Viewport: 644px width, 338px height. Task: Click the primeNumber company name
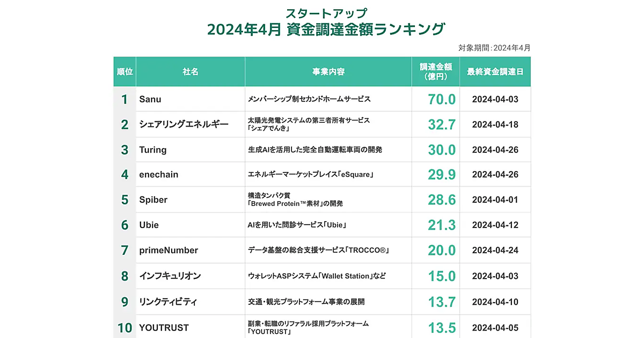(x=169, y=250)
